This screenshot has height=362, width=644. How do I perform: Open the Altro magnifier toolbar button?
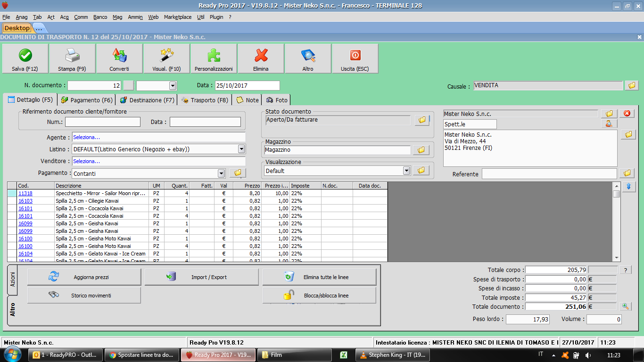pos(308,58)
